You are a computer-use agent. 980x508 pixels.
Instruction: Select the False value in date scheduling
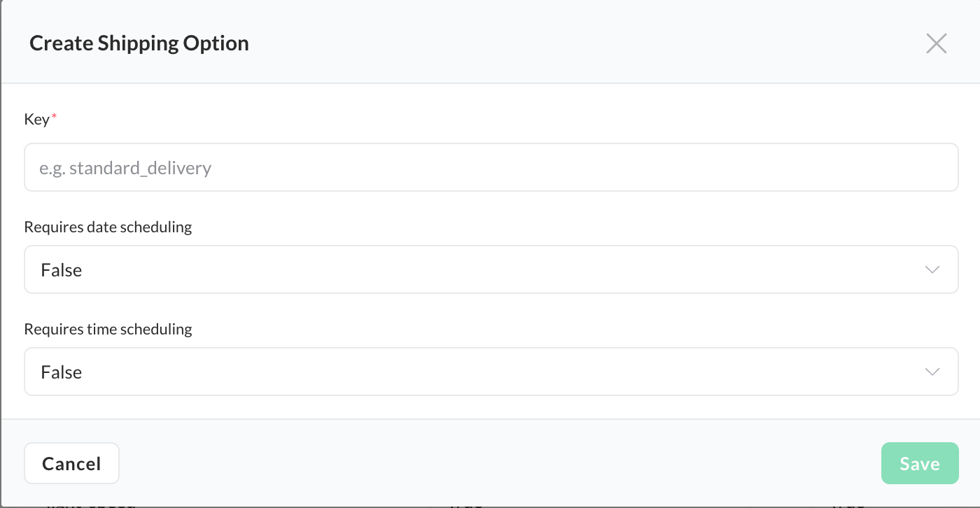(x=62, y=270)
